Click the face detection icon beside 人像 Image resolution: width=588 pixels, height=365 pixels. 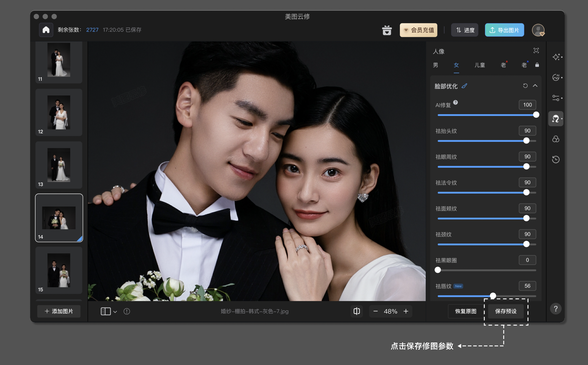click(536, 50)
